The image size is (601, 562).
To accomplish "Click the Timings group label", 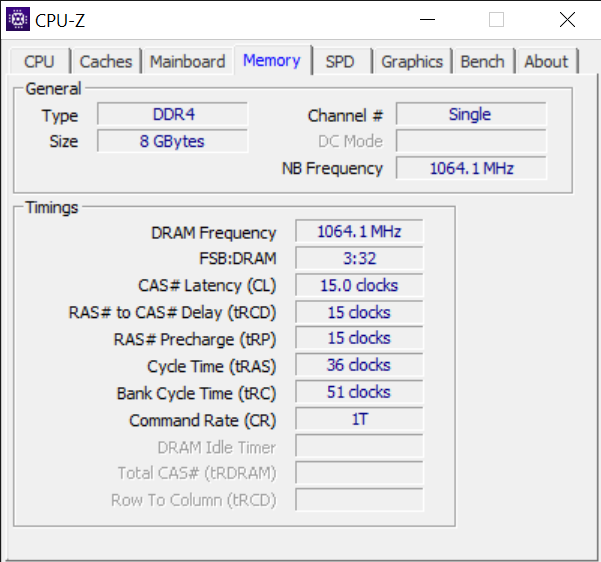I will [x=52, y=207].
